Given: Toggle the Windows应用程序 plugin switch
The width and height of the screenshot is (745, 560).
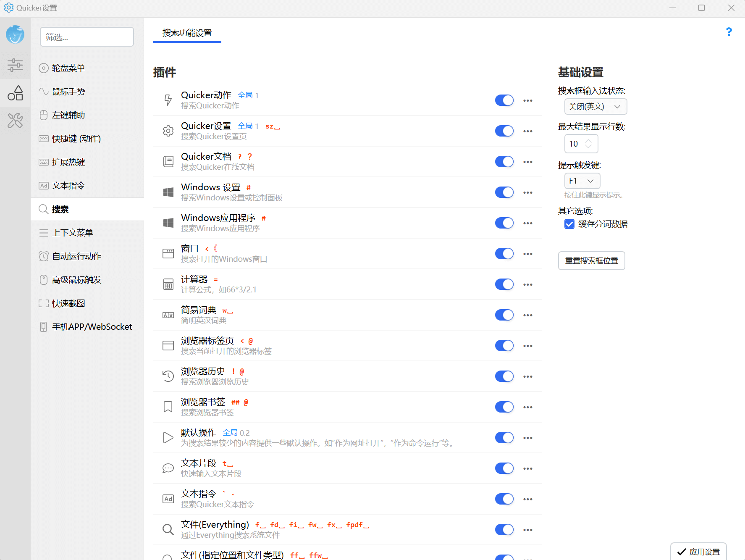Looking at the screenshot, I should (x=504, y=223).
